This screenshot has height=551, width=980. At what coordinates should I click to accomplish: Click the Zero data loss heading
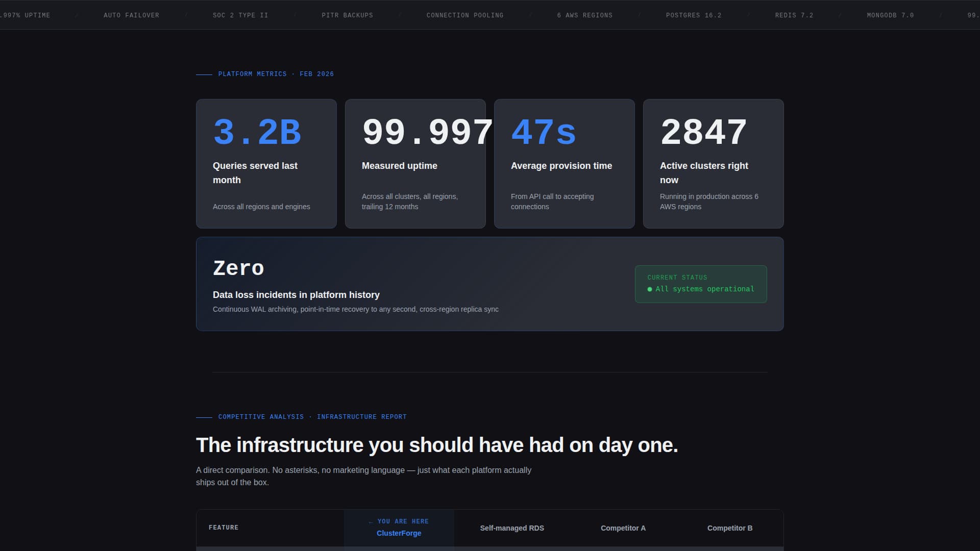(x=238, y=268)
